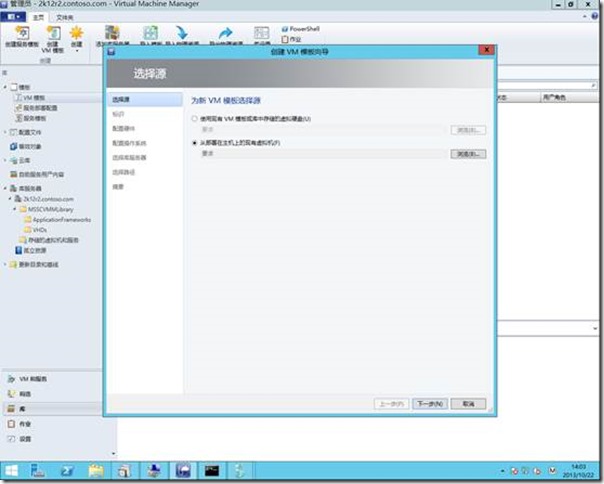604x484 pixels.
Task: Expand the details pane dropdown arrow
Action: pyautogui.click(x=595, y=329)
